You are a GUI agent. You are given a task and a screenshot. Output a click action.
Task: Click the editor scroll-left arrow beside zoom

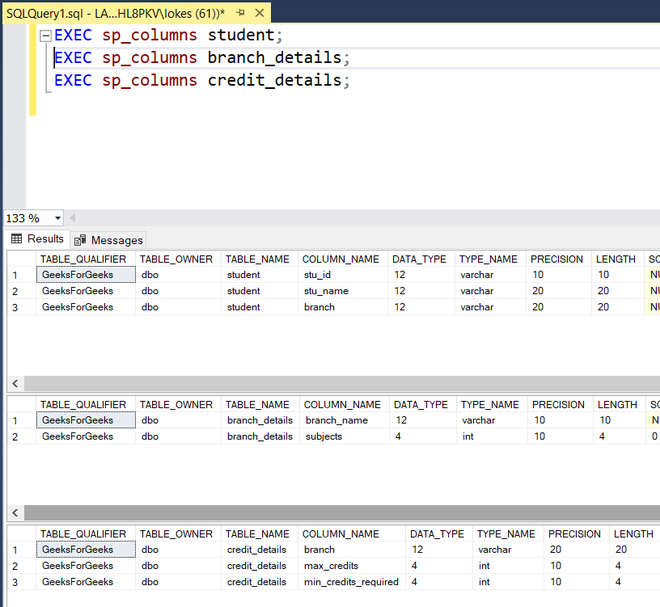pos(72,218)
